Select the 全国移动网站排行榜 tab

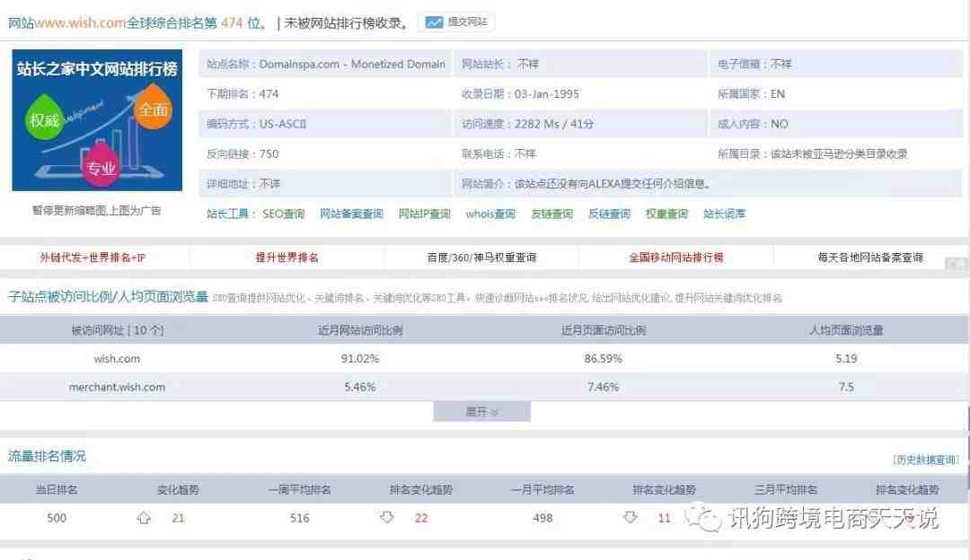(x=676, y=258)
